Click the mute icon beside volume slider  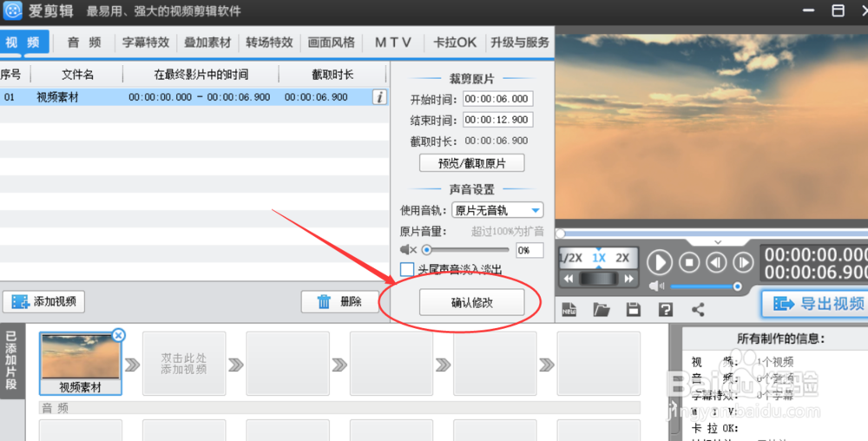[x=408, y=249]
